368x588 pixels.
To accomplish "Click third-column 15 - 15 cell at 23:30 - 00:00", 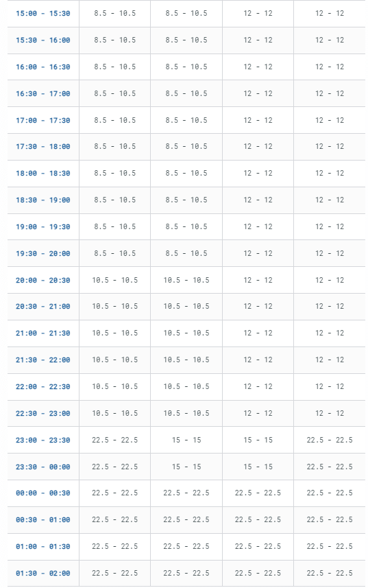I will tap(258, 467).
